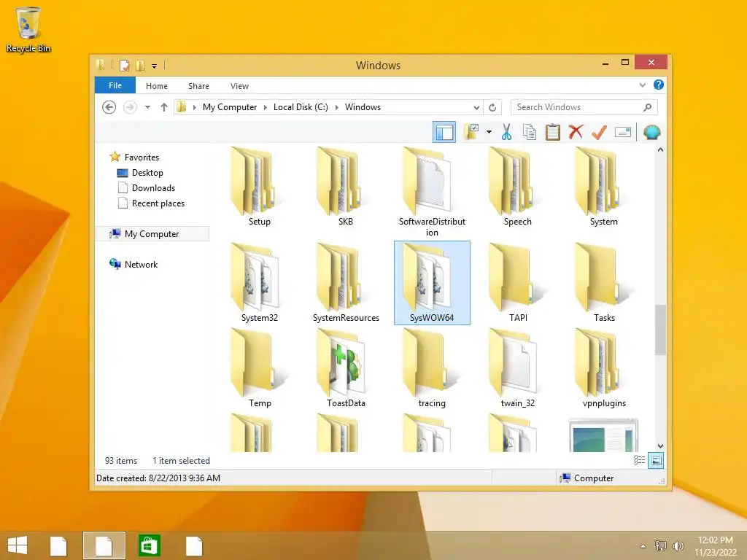Click the Paste clipboard icon
747x560 pixels.
[x=553, y=132]
